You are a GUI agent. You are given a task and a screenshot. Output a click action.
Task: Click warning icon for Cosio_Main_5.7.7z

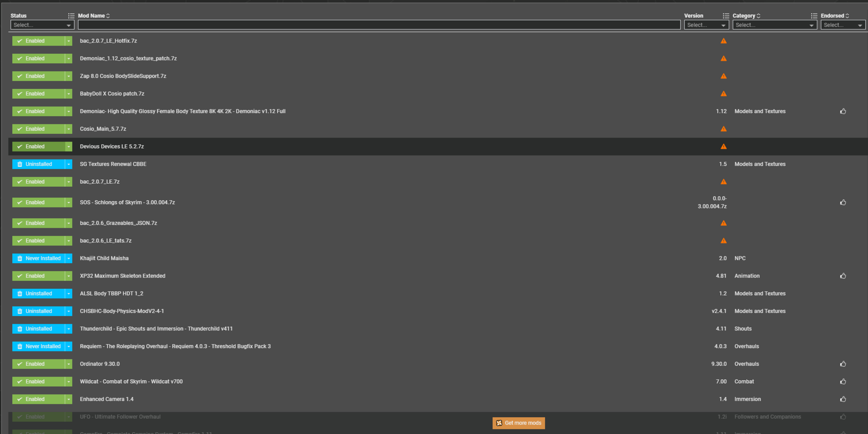(723, 129)
